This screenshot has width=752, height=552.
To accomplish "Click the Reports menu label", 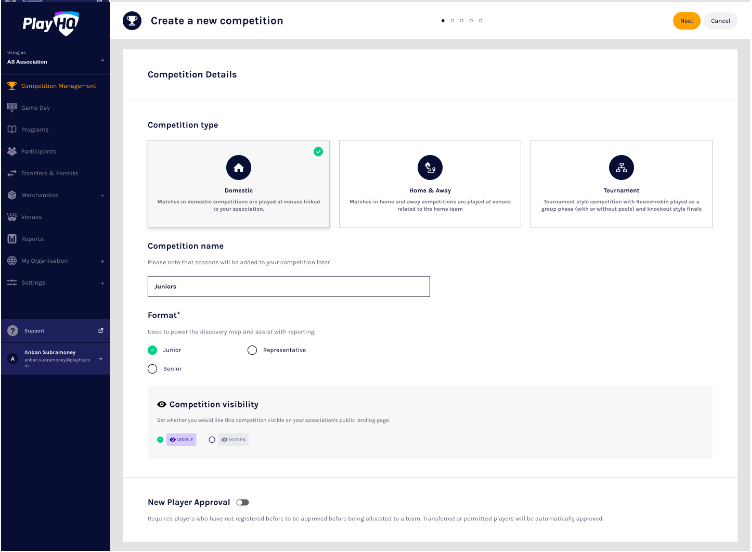I will pyautogui.click(x=32, y=239).
